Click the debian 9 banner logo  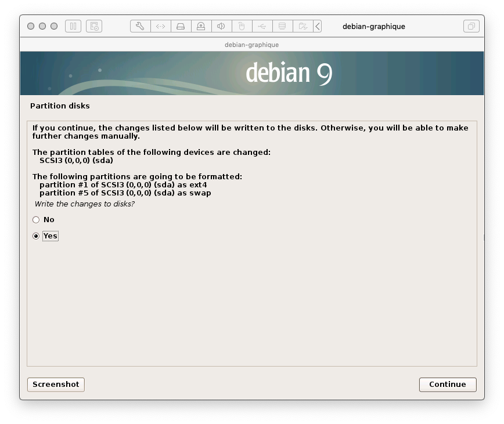coord(289,73)
